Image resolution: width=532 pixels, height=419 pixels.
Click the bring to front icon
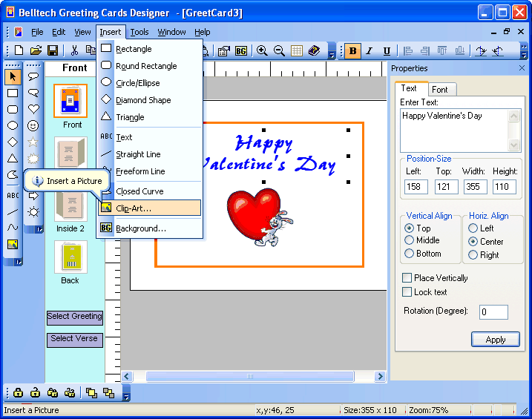point(91,393)
